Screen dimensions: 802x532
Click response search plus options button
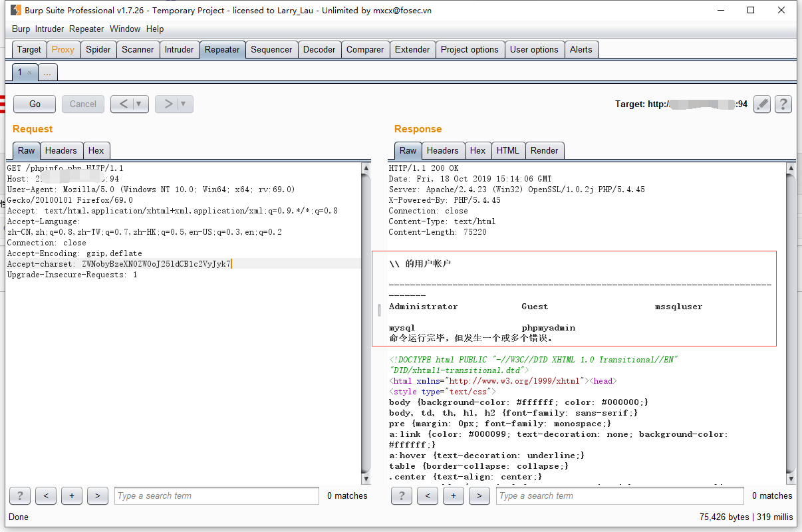[454, 495]
